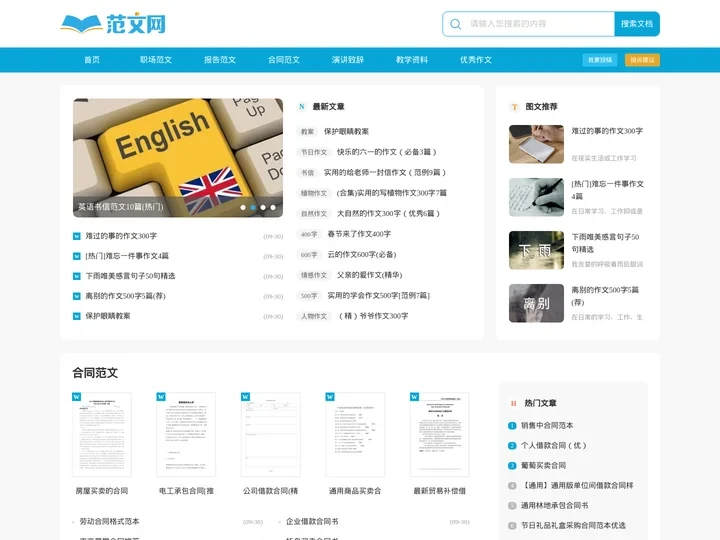Open the handwriting thumbnail for 难忘一件事

pos(536,197)
